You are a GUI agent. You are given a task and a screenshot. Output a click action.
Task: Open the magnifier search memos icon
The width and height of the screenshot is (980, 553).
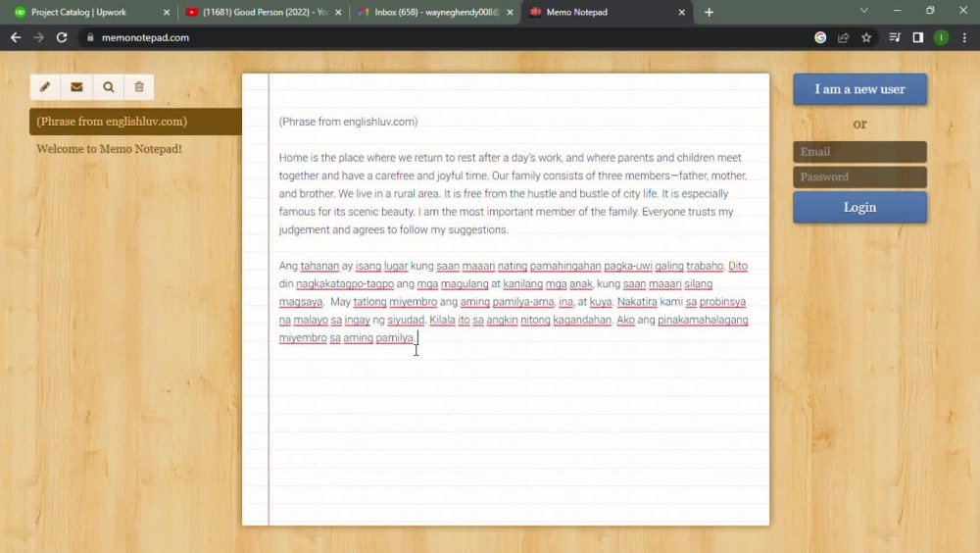click(108, 87)
